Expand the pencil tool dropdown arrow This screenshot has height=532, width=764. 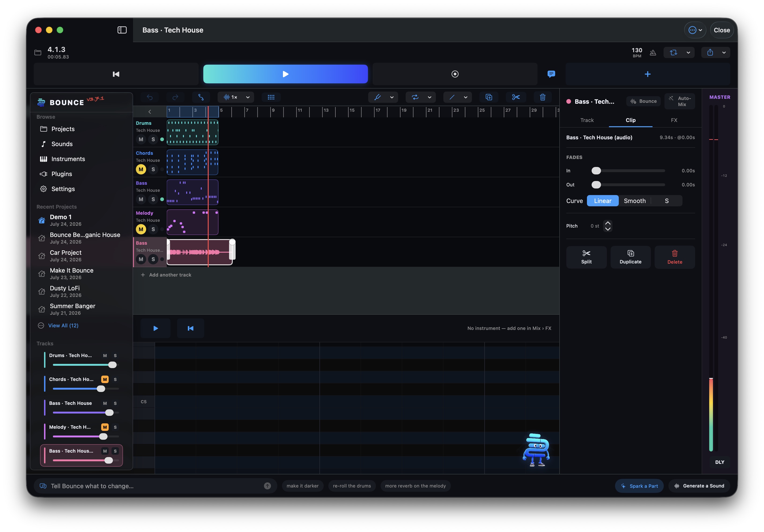click(x=392, y=97)
